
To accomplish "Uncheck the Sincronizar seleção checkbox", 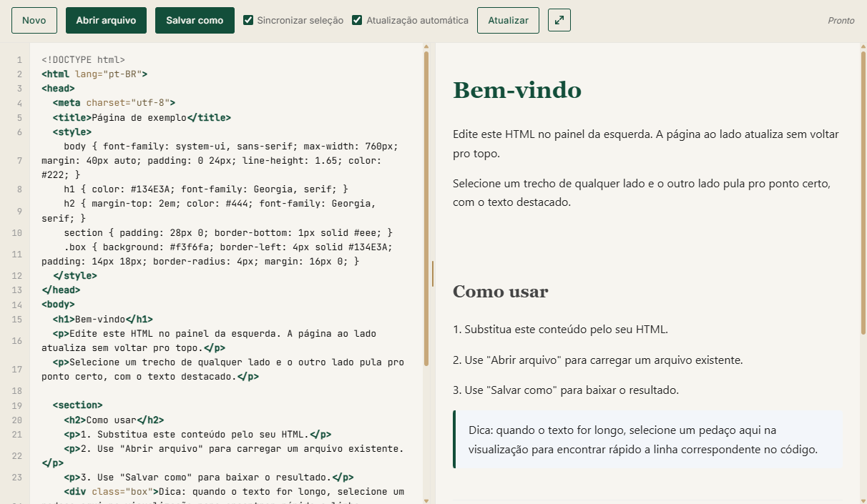I will (x=248, y=20).
